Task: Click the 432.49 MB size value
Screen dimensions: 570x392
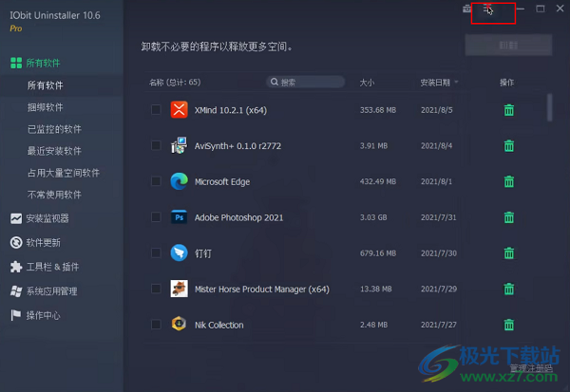Action: click(378, 181)
